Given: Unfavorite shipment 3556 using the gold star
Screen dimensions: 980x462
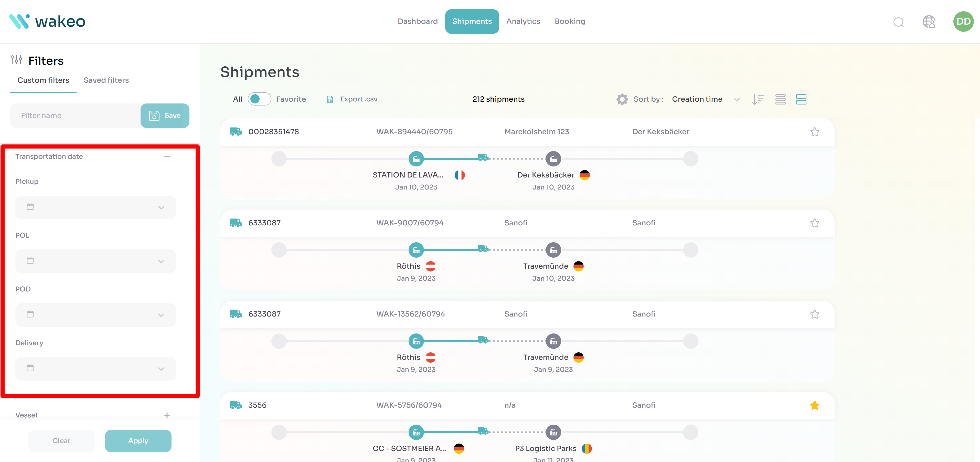Looking at the screenshot, I should pyautogui.click(x=815, y=405).
